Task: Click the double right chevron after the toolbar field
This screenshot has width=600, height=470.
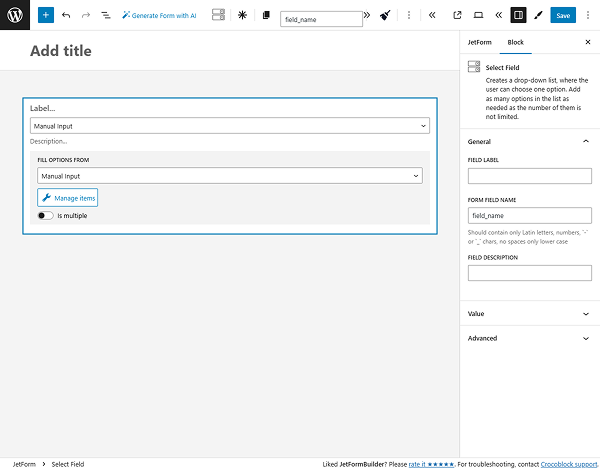Action: [367, 15]
